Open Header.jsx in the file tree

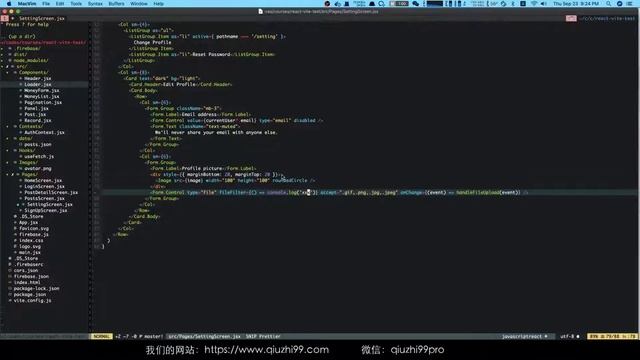(x=38, y=78)
